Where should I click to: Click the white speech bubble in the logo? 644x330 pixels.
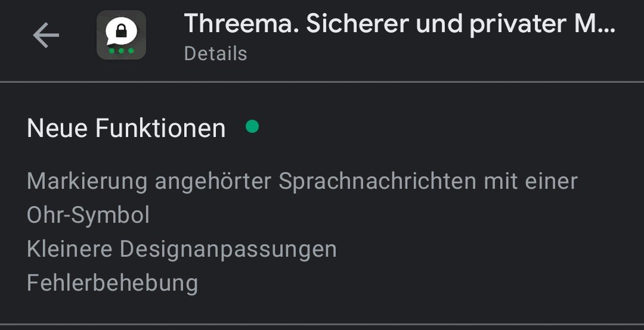pyautogui.click(x=120, y=32)
